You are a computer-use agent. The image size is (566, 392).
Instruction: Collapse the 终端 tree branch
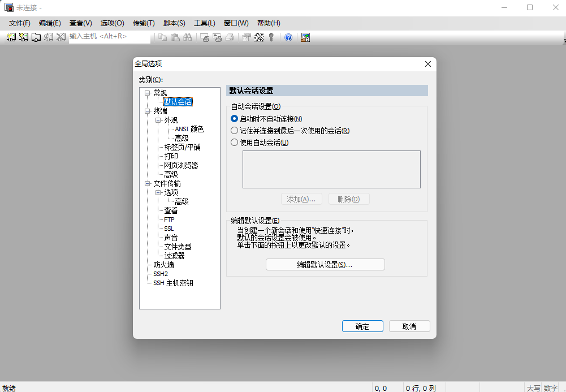(146, 110)
